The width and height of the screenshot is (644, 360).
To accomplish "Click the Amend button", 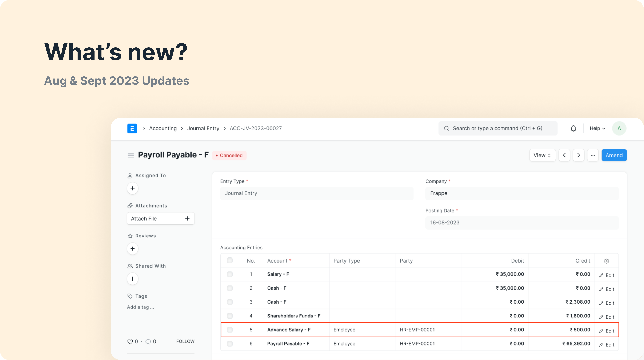I will 614,155.
